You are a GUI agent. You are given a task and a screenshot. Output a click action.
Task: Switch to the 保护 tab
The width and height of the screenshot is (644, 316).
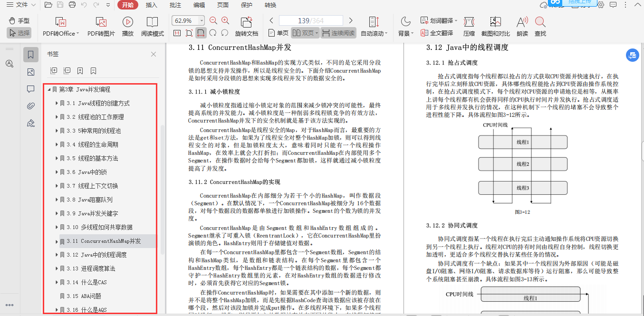[247, 5]
